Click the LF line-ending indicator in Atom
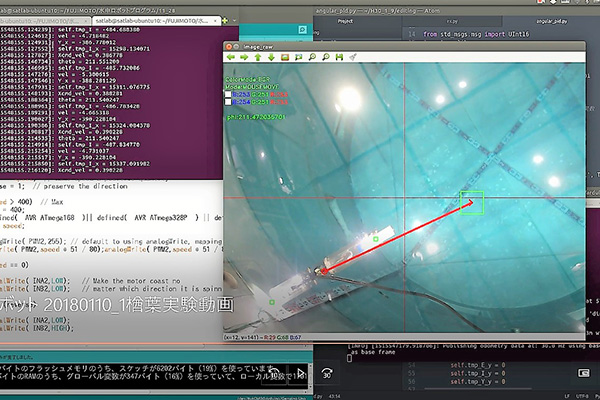Screen dimensions: 600x400 567,396
